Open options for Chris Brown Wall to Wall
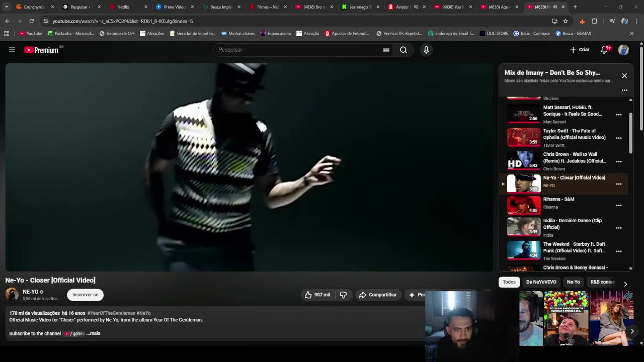Screen dimensions: 644x362 pyautogui.click(x=619, y=161)
